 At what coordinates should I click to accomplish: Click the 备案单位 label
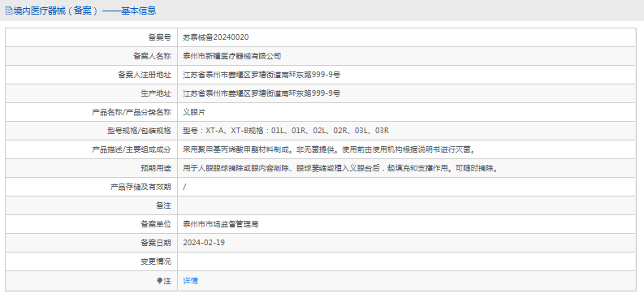156,224
